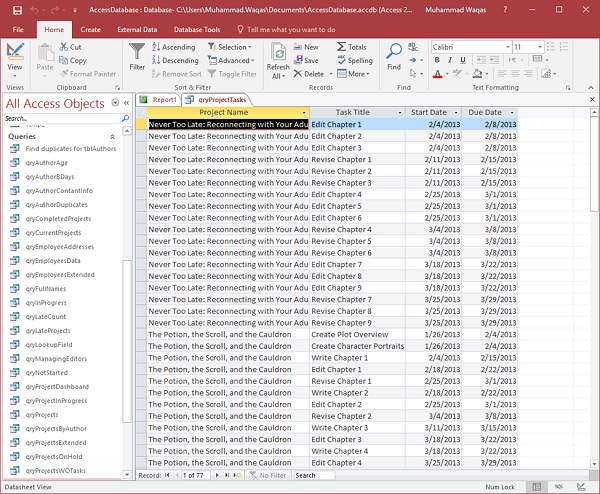Run the Spelling check
The width and height of the screenshot is (600, 494).
353,60
